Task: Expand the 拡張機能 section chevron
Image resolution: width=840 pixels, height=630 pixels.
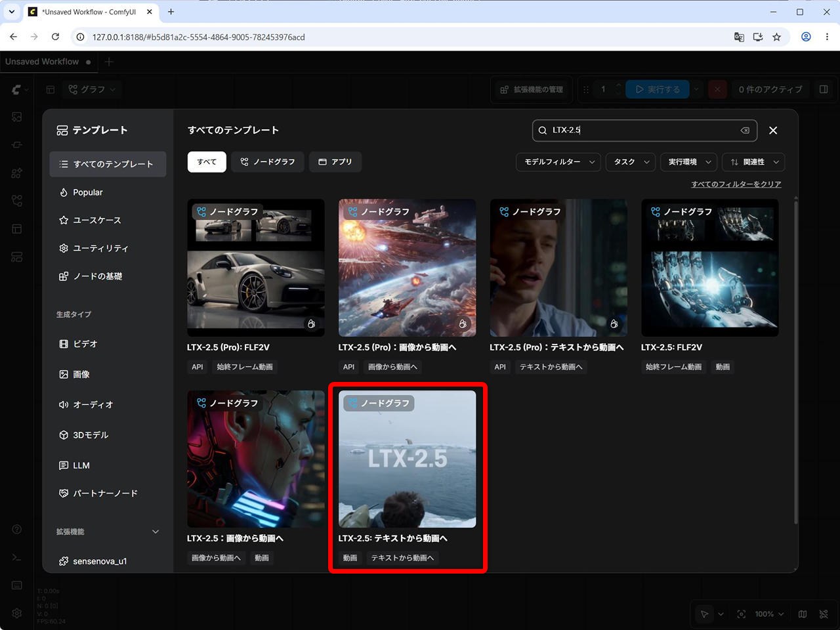Action: click(156, 532)
